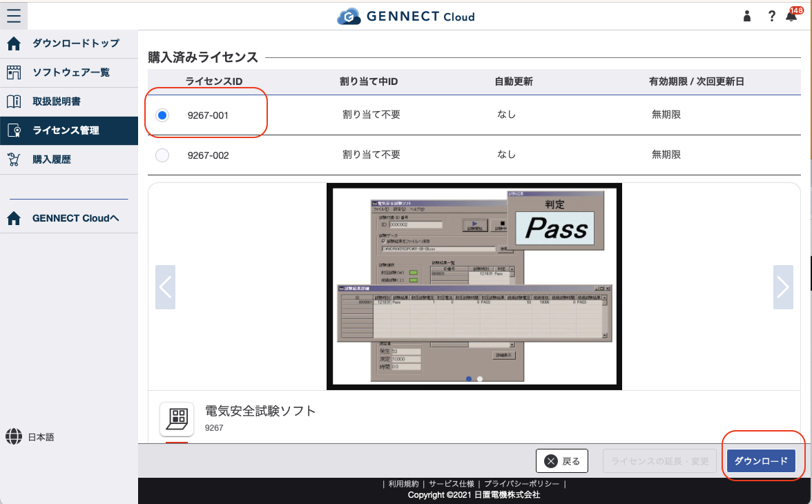Click the 購入履歴 shopping cart icon
812x504 pixels.
coord(12,159)
